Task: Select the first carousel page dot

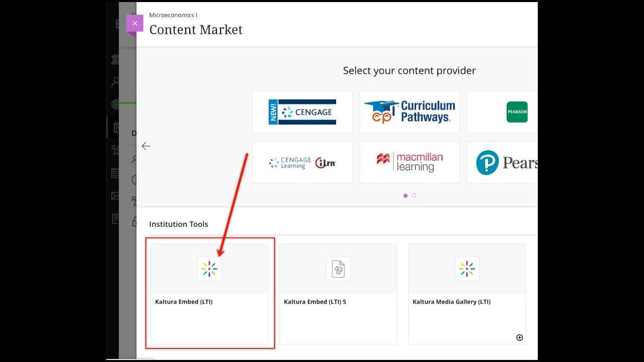Action: tap(406, 196)
